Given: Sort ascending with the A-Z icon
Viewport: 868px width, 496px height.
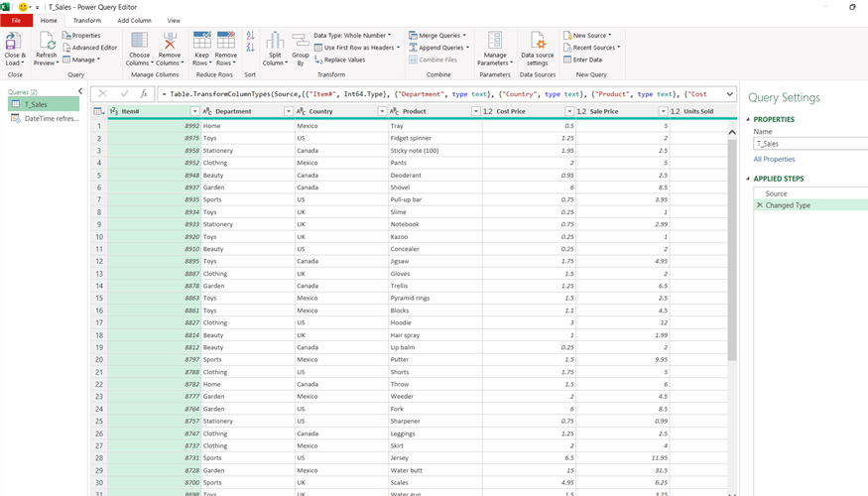Looking at the screenshot, I should 250,36.
